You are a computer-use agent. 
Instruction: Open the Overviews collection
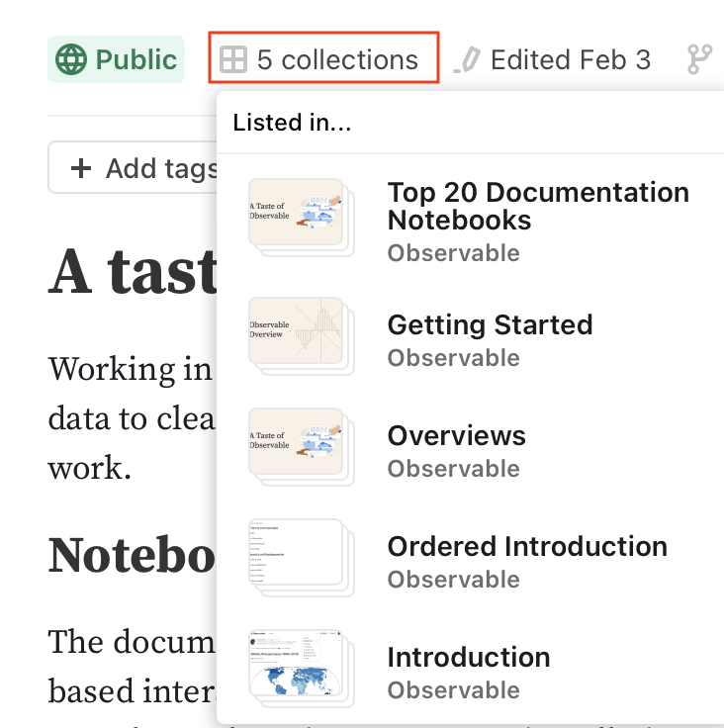click(457, 435)
